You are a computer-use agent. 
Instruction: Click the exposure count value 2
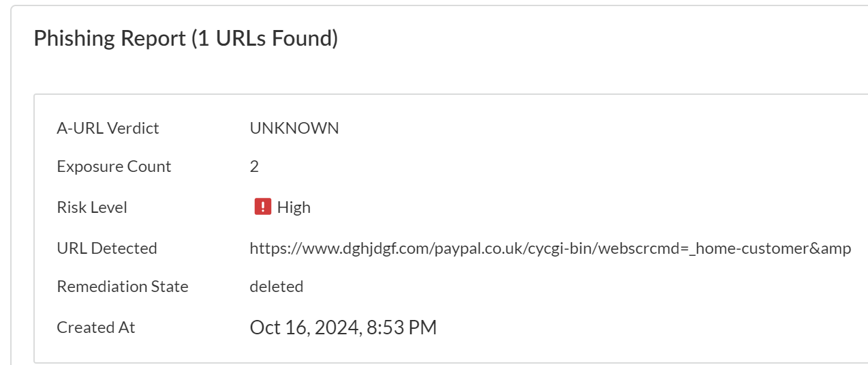click(254, 166)
